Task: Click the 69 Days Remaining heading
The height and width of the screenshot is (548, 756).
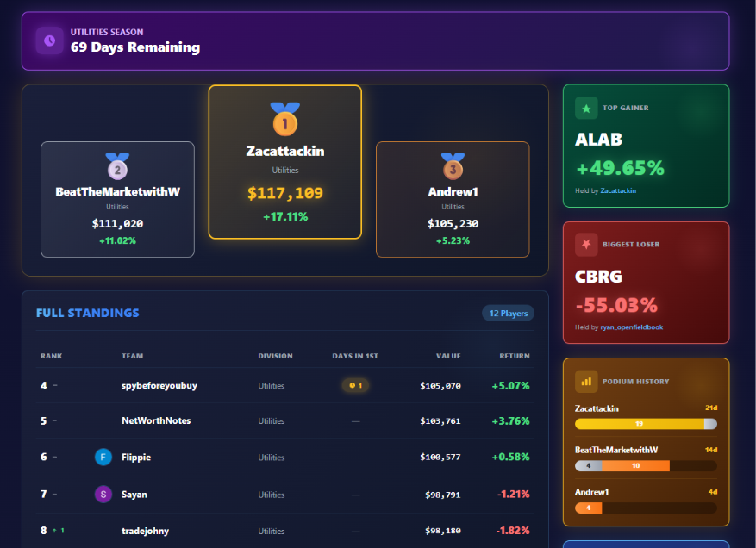Action: click(135, 47)
